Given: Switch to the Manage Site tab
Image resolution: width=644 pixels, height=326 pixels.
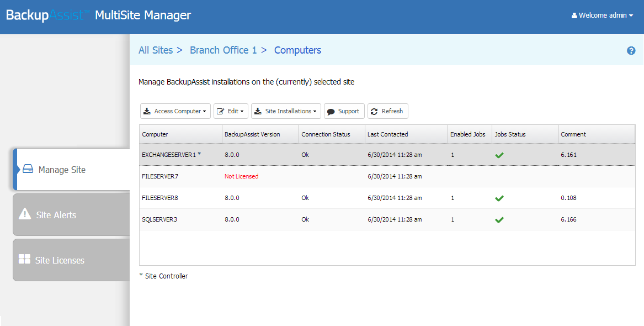Looking at the screenshot, I should [x=72, y=170].
